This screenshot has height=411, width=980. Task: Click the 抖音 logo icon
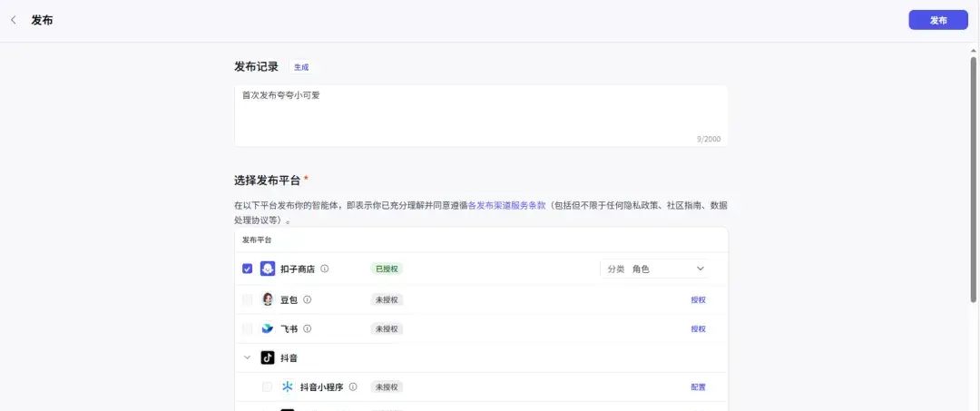[x=268, y=357]
